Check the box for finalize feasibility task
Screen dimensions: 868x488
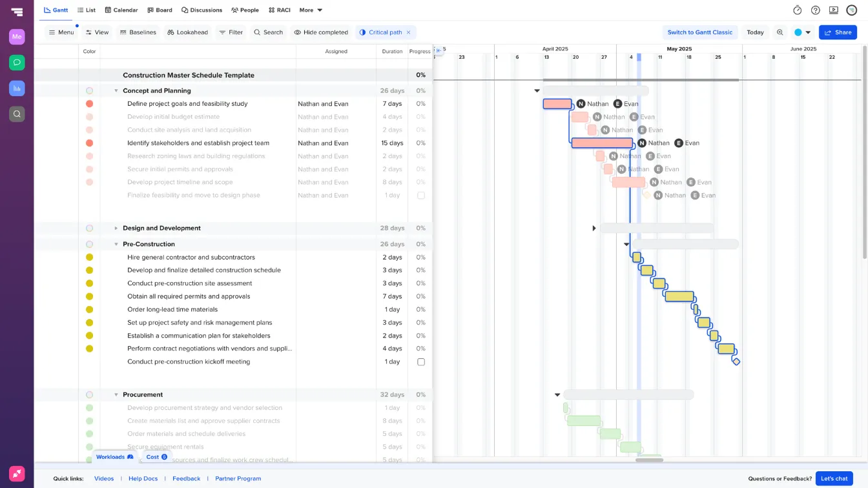click(420, 195)
